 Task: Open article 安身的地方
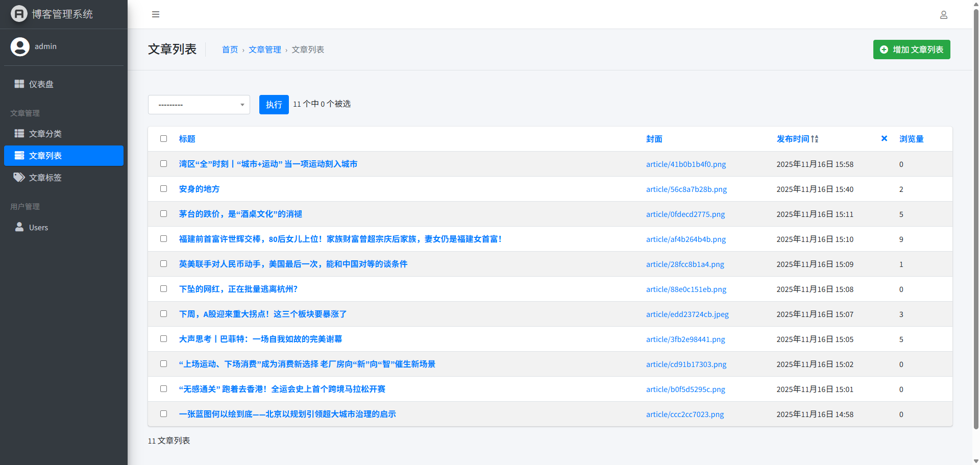click(200, 189)
